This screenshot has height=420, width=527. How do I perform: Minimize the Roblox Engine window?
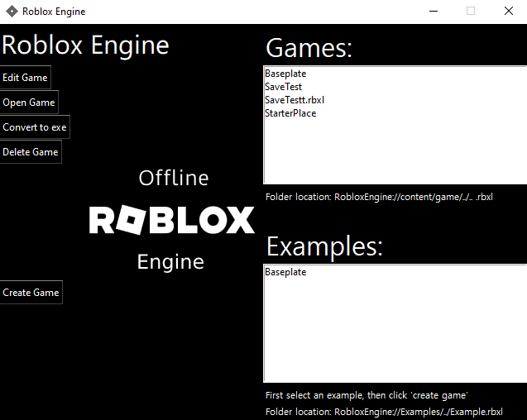(x=434, y=11)
